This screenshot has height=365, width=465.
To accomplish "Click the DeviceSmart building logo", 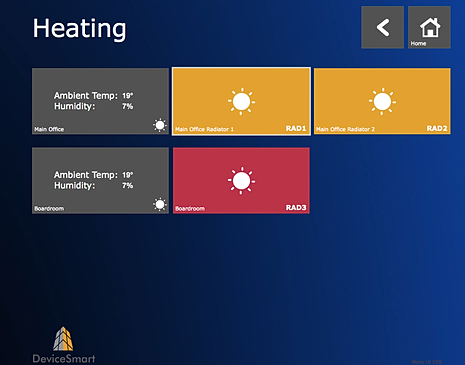I will 63,339.
